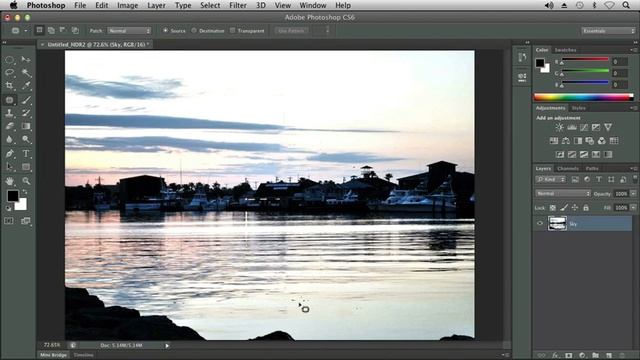Image resolution: width=640 pixels, height=360 pixels.
Task: Select the Eraser tool
Action: (9, 126)
